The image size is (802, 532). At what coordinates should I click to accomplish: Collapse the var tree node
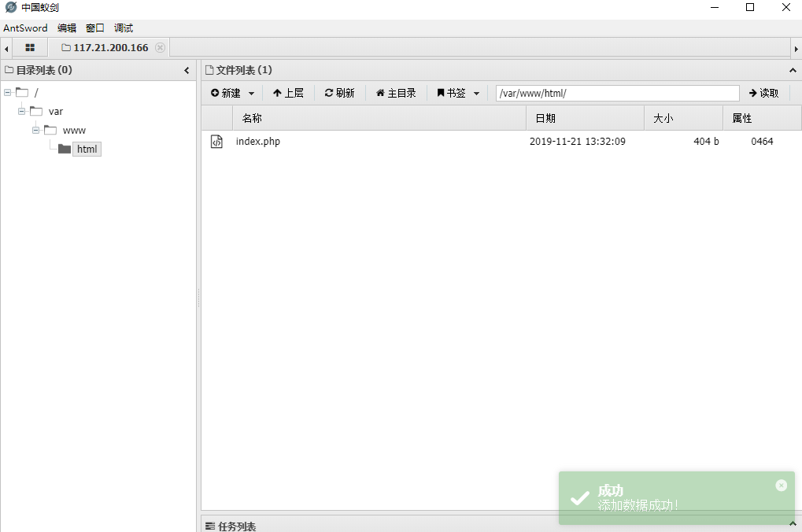21,111
